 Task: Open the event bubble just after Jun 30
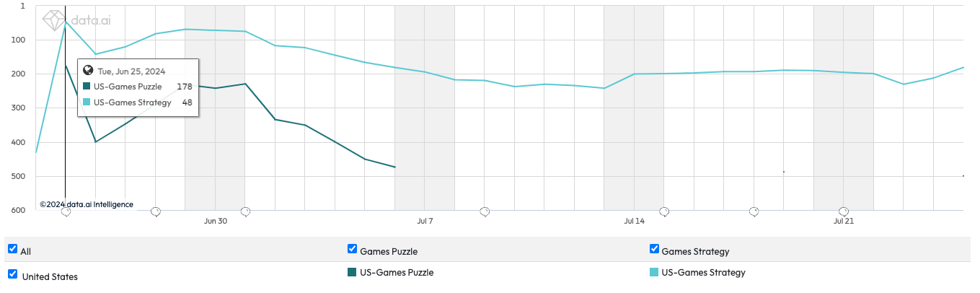coord(245,211)
